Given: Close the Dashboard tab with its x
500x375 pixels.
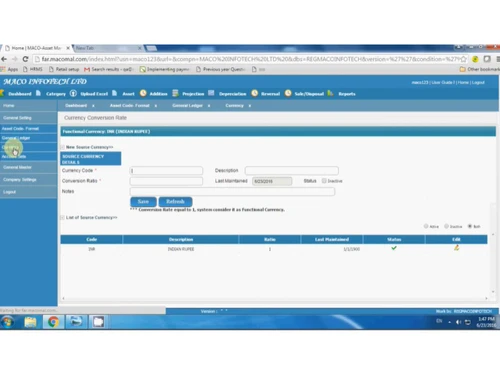Looking at the screenshot, I should [x=93, y=106].
